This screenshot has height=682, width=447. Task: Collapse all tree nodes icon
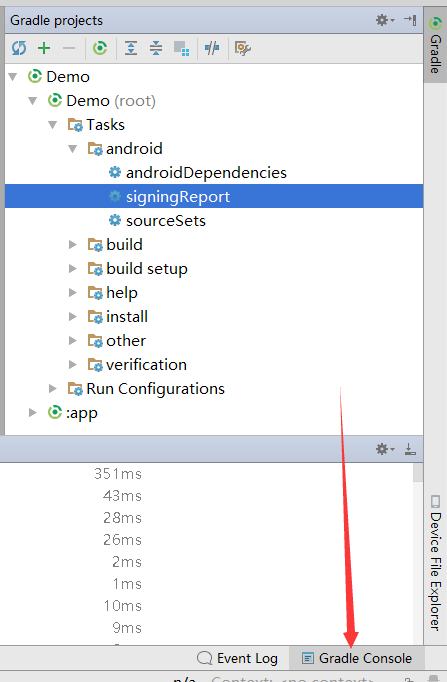point(156,48)
